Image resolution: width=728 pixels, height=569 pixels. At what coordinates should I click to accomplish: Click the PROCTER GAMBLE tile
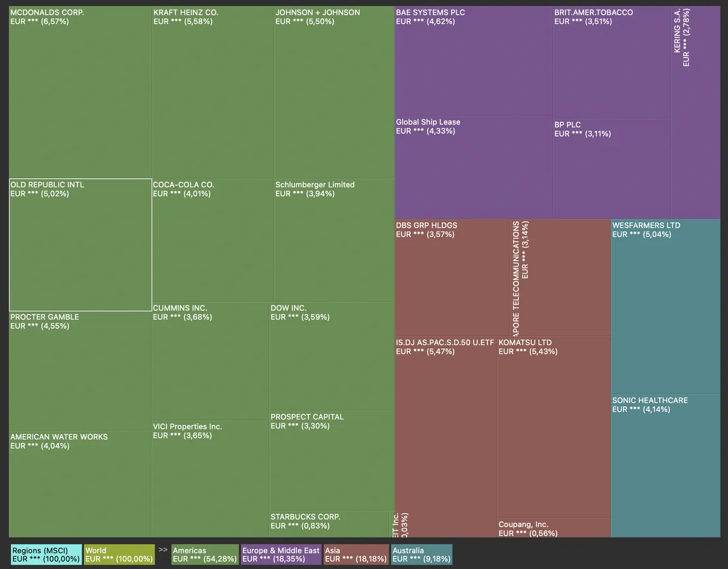(80, 370)
